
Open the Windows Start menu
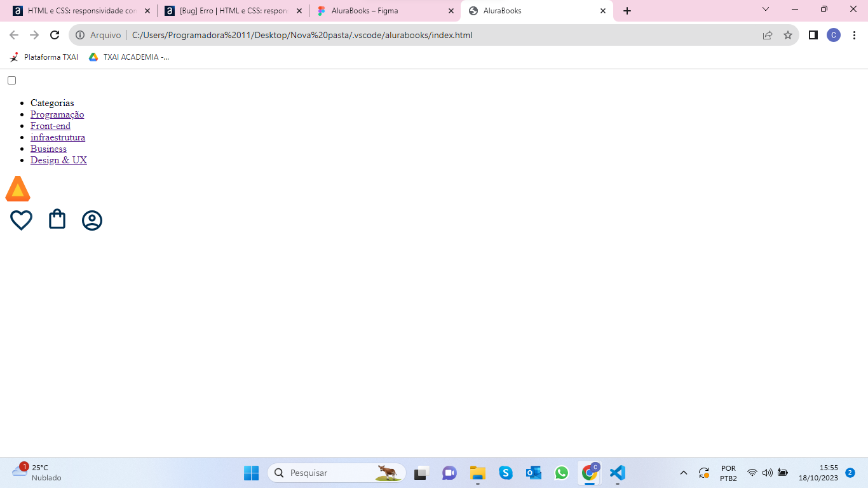click(x=251, y=473)
